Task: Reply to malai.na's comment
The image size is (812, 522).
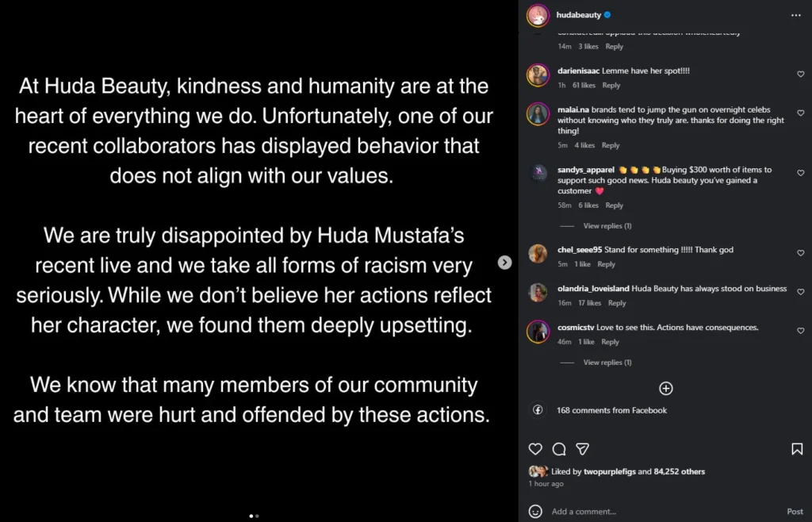Action: coord(610,146)
